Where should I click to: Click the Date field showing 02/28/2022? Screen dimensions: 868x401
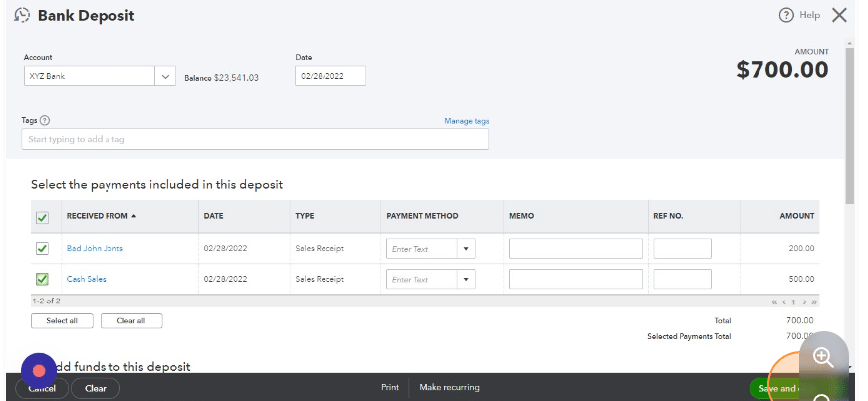[x=329, y=76]
